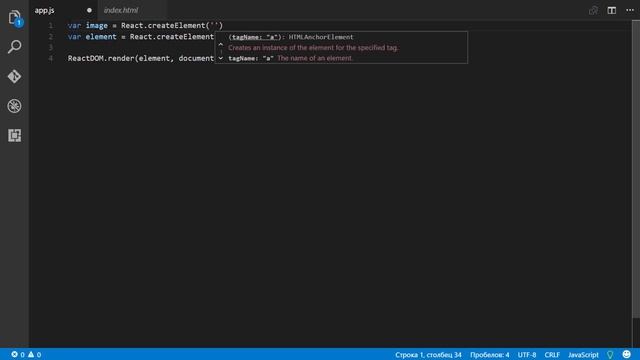This screenshot has width=640, height=360.
Task: Open feedback smiley icon in status bar
Action: click(627, 354)
